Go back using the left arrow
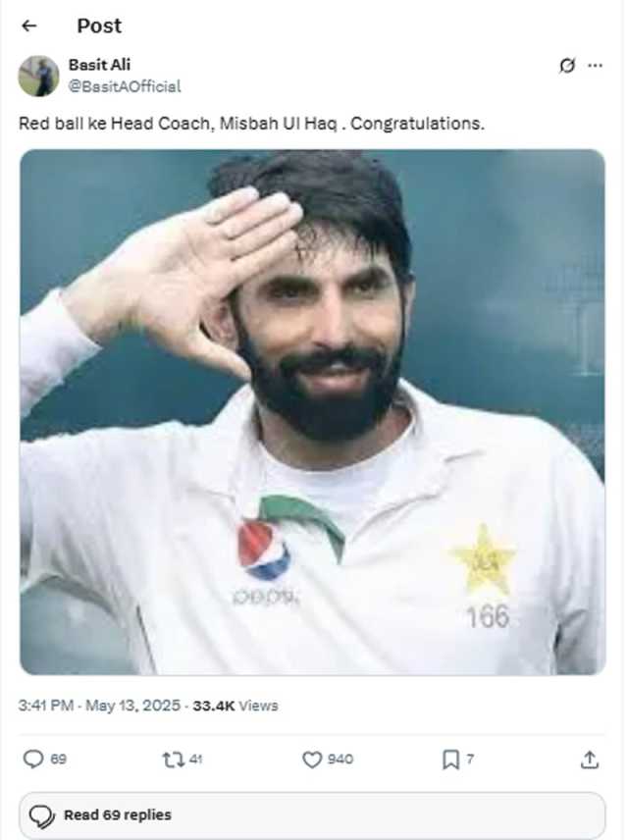 pyautogui.click(x=28, y=26)
